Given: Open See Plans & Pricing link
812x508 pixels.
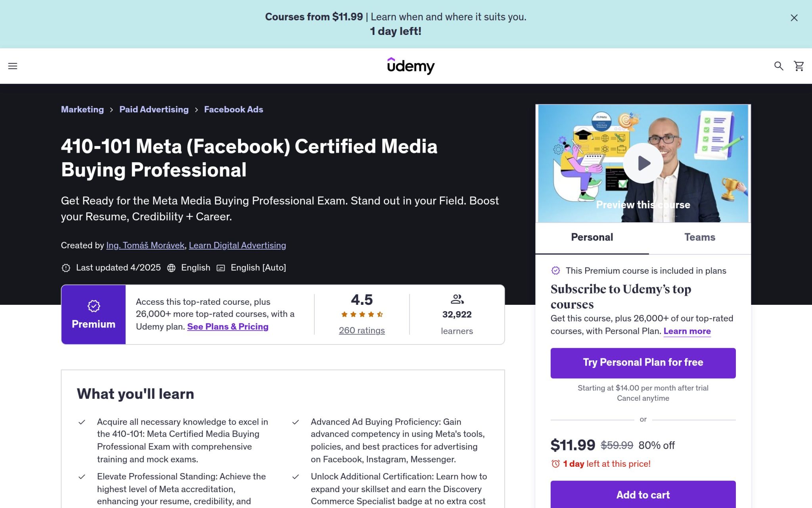Looking at the screenshot, I should (228, 326).
